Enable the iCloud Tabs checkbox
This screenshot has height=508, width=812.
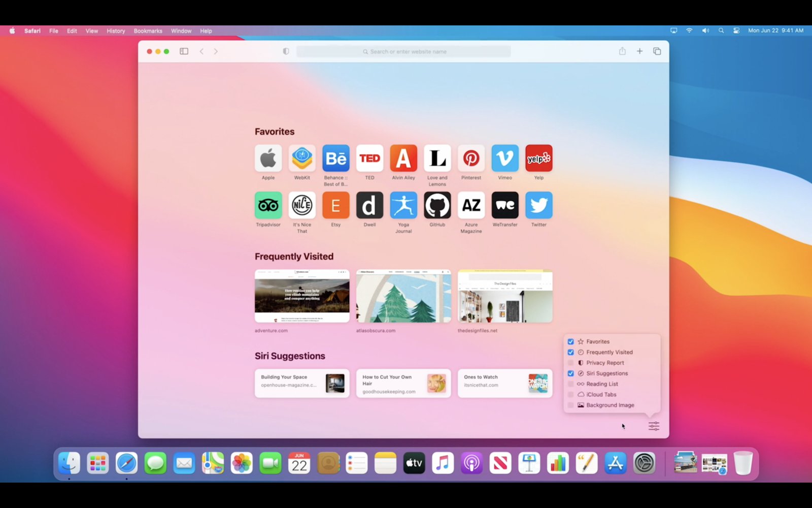point(570,395)
